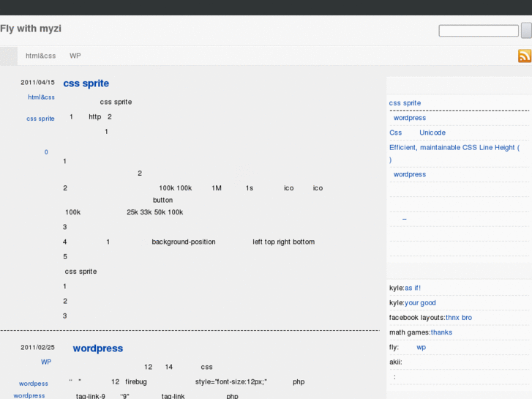Open the 'css sprite' link in the right sidebar
The height and width of the screenshot is (399, 532).
[x=405, y=103]
